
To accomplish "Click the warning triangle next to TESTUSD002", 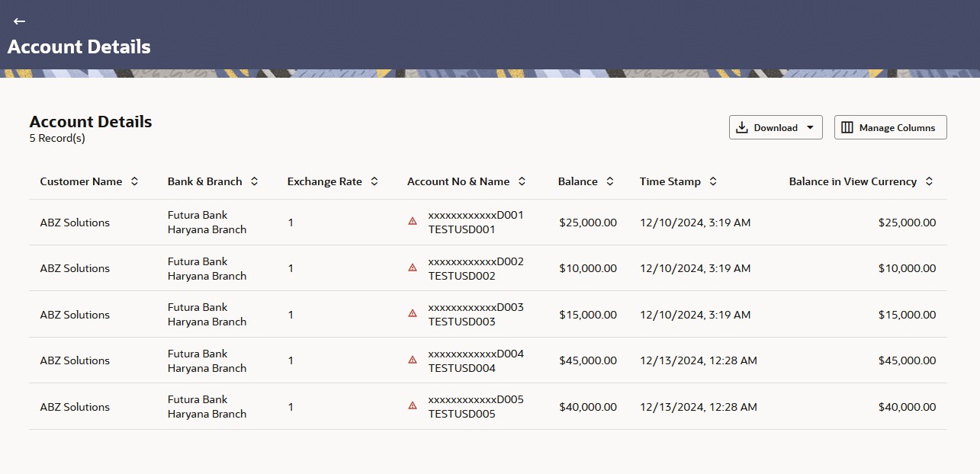I will pos(412,268).
